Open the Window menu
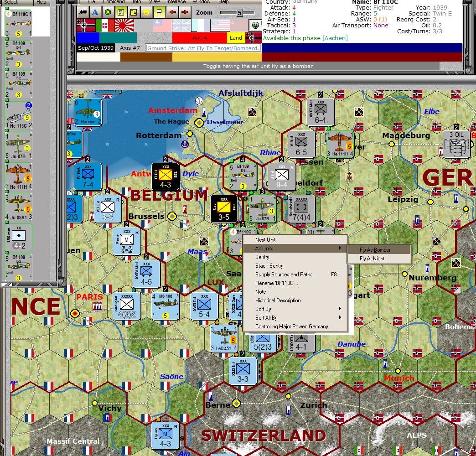Image resolution: width=476 pixels, height=456 pixels. click(201, 2)
